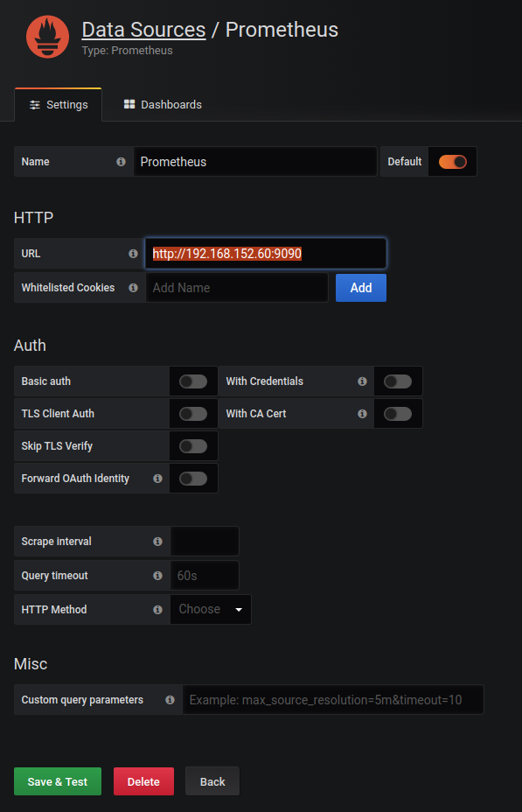Enable the TLS Client Auth toggle
The width and height of the screenshot is (522, 812).
click(193, 413)
